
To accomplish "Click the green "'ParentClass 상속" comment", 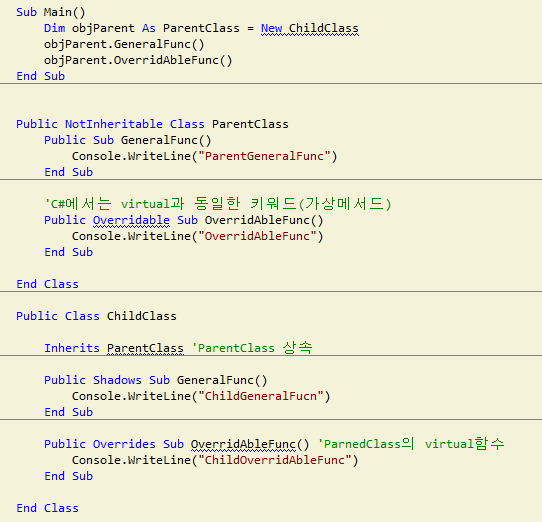I will point(252,348).
